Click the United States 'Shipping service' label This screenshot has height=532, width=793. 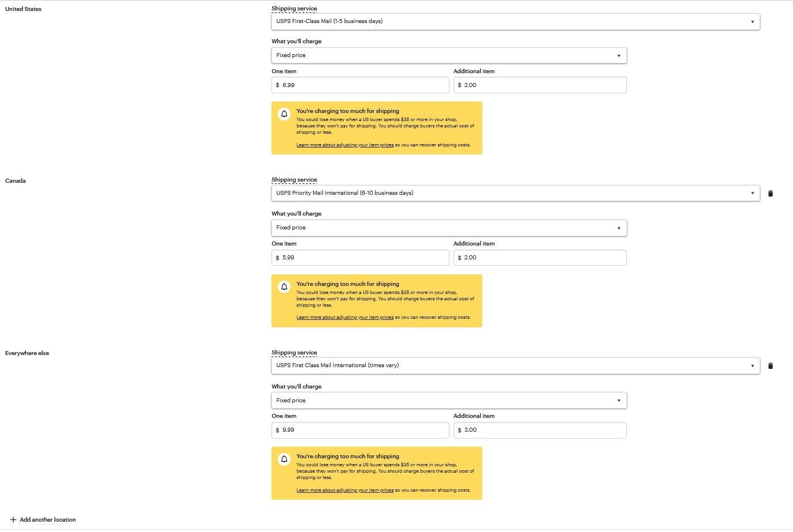coord(294,9)
